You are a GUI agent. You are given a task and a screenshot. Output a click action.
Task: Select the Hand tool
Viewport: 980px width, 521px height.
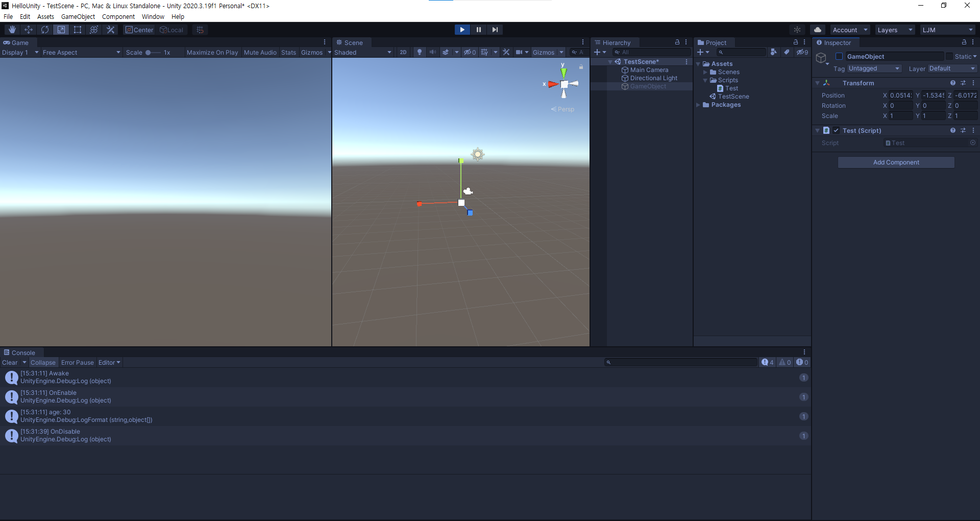click(x=12, y=30)
